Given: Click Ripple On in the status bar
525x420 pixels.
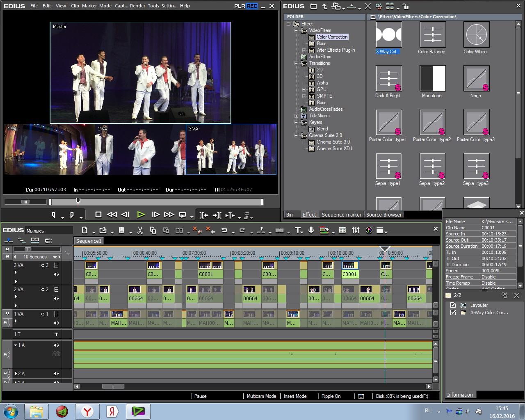Looking at the screenshot, I should click(331, 396).
